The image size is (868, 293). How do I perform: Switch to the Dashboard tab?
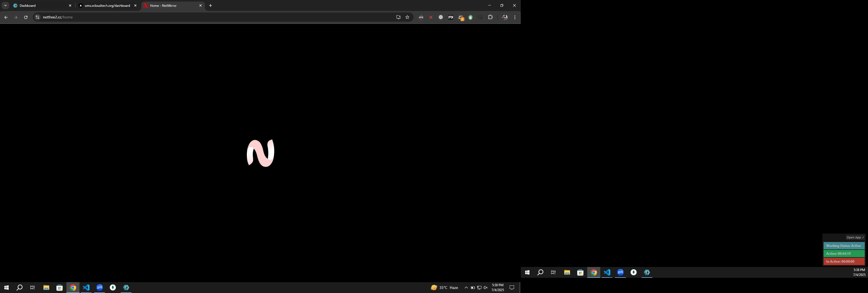(42, 6)
